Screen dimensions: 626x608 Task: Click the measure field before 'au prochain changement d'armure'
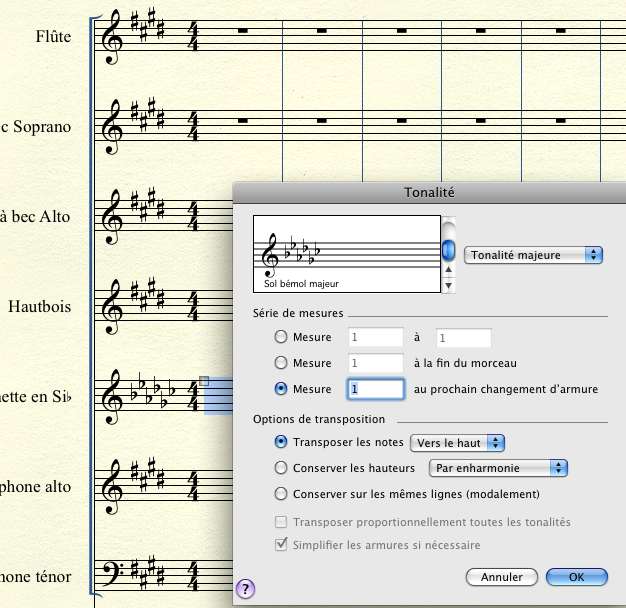coord(375,389)
